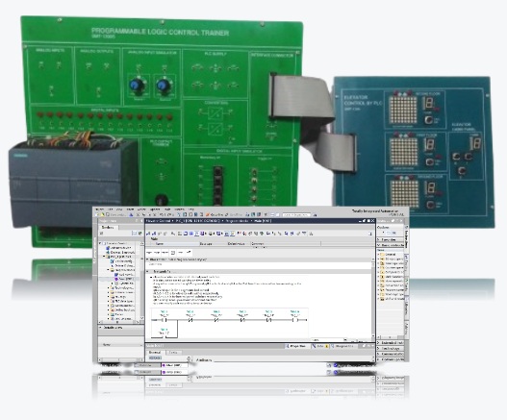507x420 pixels.
Task: Click the Search in project field
Action: [296, 214]
